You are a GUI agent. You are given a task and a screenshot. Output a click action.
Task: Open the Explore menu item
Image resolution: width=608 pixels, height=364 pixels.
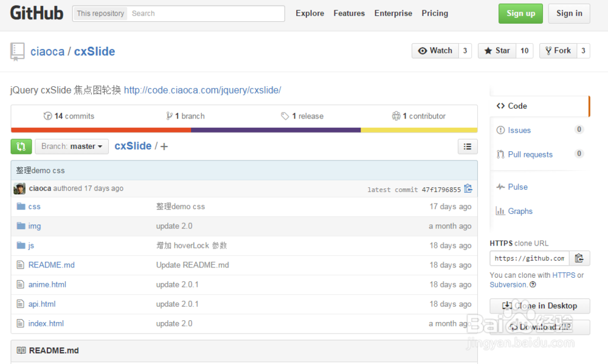click(310, 13)
